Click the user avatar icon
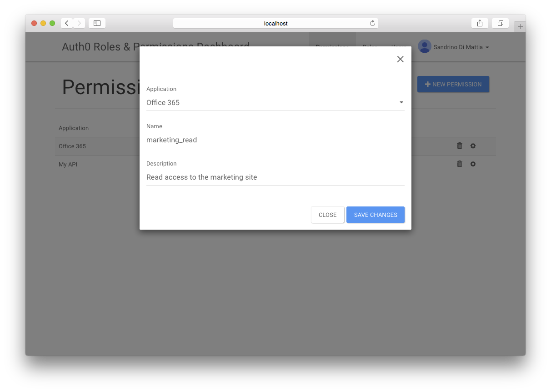Image resolution: width=551 pixels, height=392 pixels. pyautogui.click(x=425, y=47)
